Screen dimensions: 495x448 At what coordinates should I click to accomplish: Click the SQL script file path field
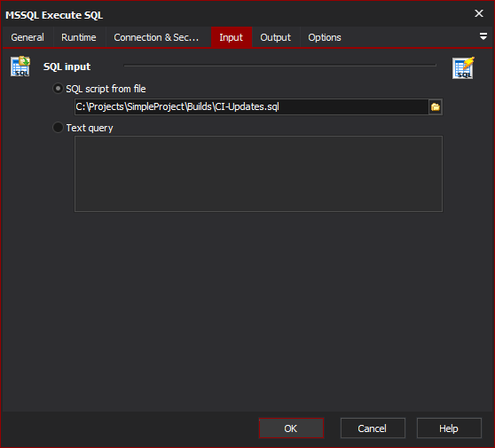tap(252, 106)
